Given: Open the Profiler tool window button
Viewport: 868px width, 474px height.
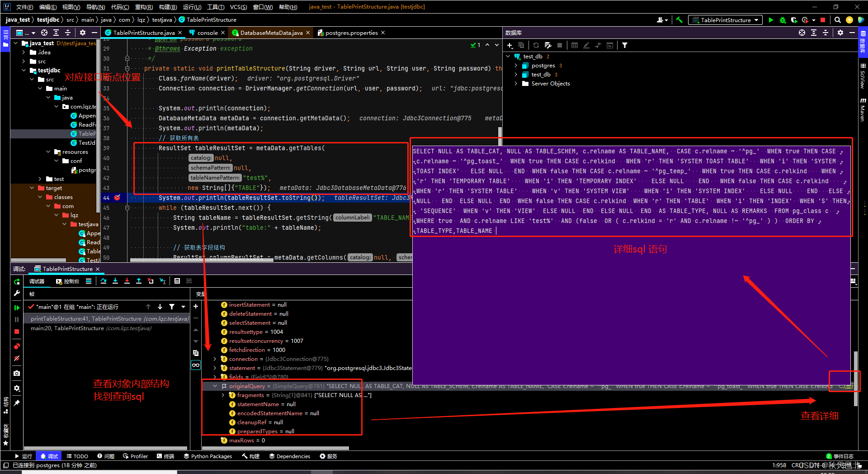Looking at the screenshot, I should click(x=135, y=456).
